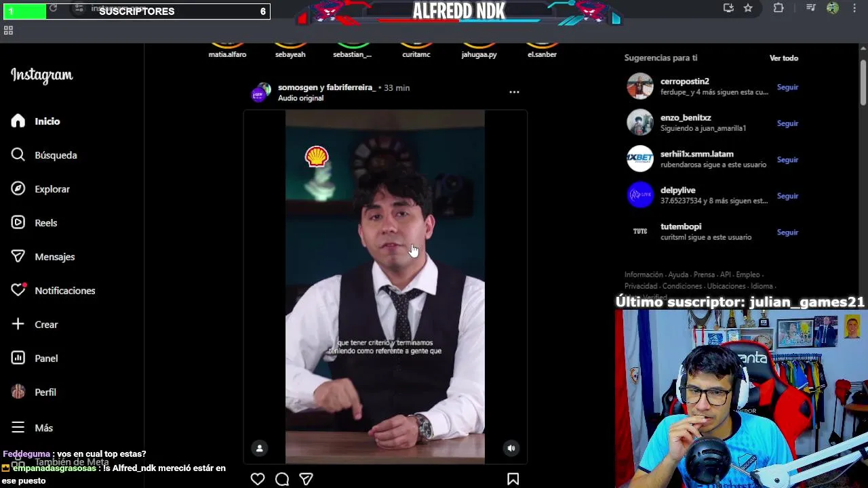868x488 pixels.
Task: Open Privacidad footer link
Action: coord(641,286)
